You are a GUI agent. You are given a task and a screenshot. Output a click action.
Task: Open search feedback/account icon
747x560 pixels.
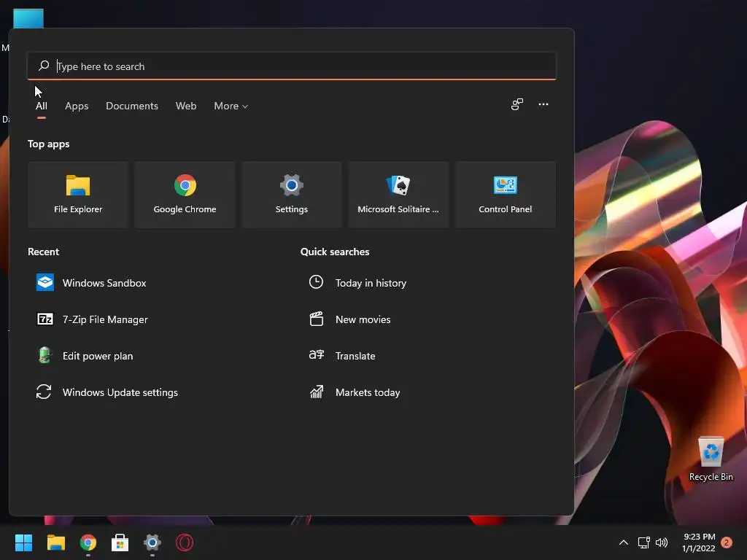pos(517,104)
